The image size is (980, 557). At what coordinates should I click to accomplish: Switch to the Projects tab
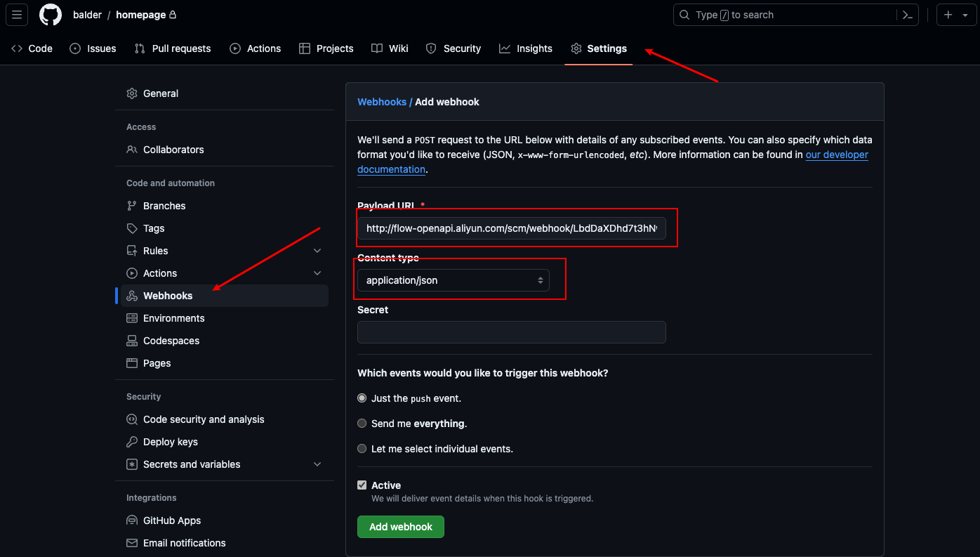[x=326, y=48]
